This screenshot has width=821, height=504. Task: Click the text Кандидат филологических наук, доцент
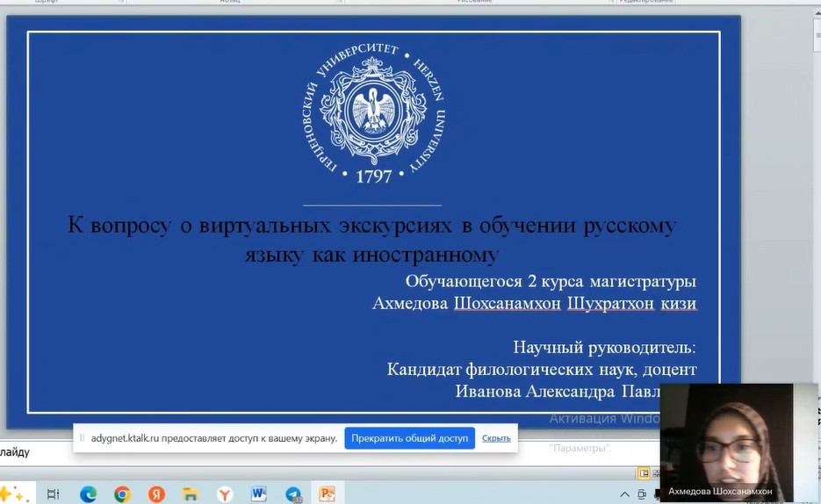coord(542,369)
